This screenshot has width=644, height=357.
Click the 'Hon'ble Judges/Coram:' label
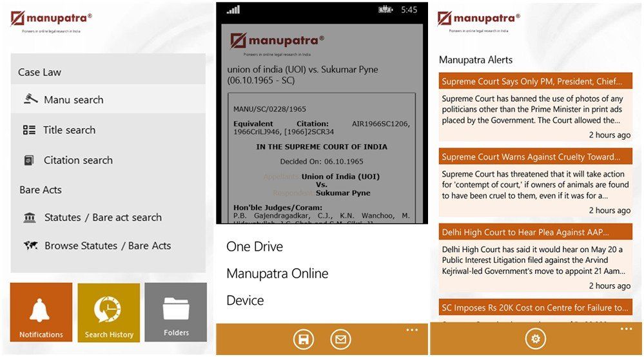click(x=278, y=207)
